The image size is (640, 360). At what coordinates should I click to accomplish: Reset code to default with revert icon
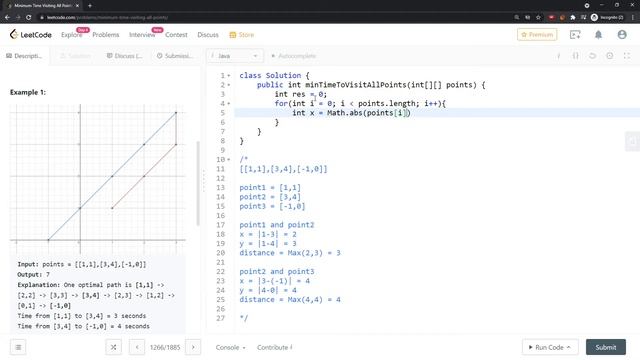pos(592,56)
